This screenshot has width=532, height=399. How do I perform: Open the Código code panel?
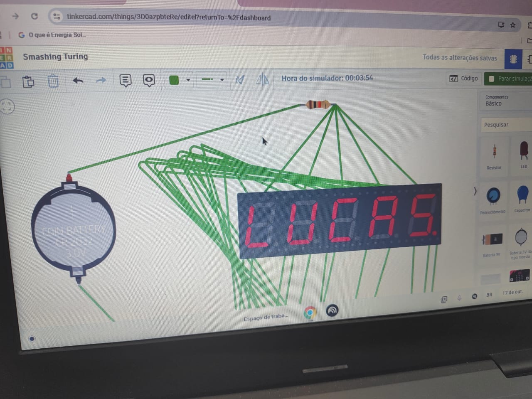pos(464,78)
